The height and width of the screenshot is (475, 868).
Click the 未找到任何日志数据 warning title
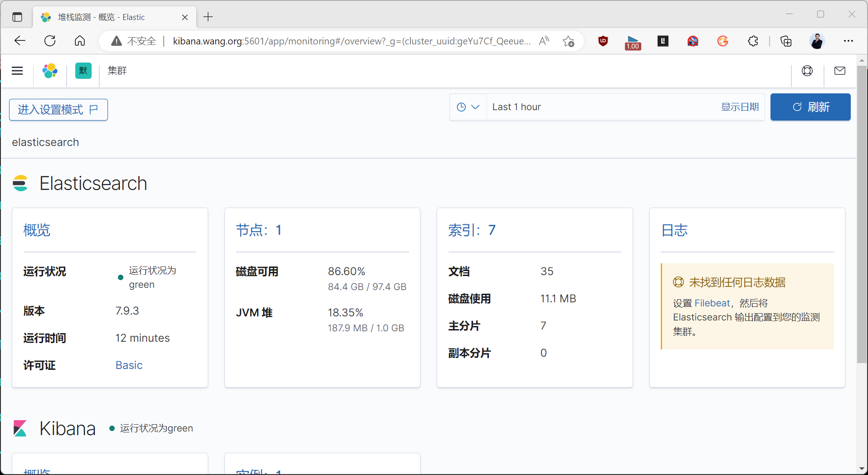(x=737, y=282)
